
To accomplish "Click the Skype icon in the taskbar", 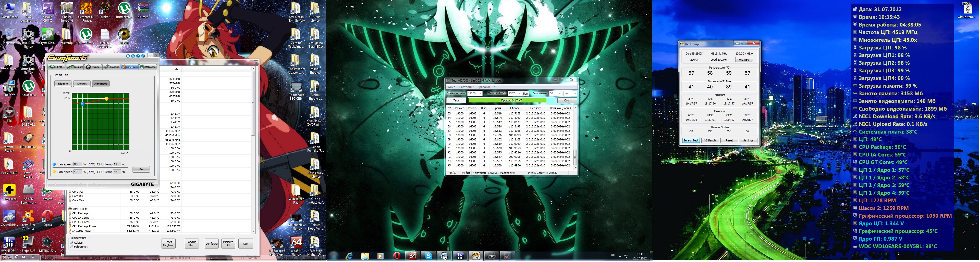I will 428,256.
